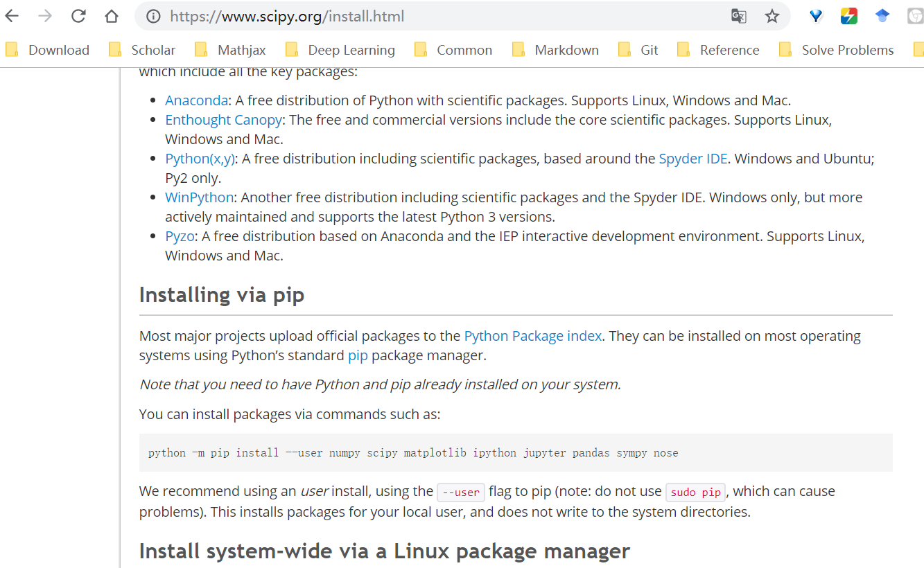Open the Python Package index link
This screenshot has height=568, width=924.
coord(532,336)
